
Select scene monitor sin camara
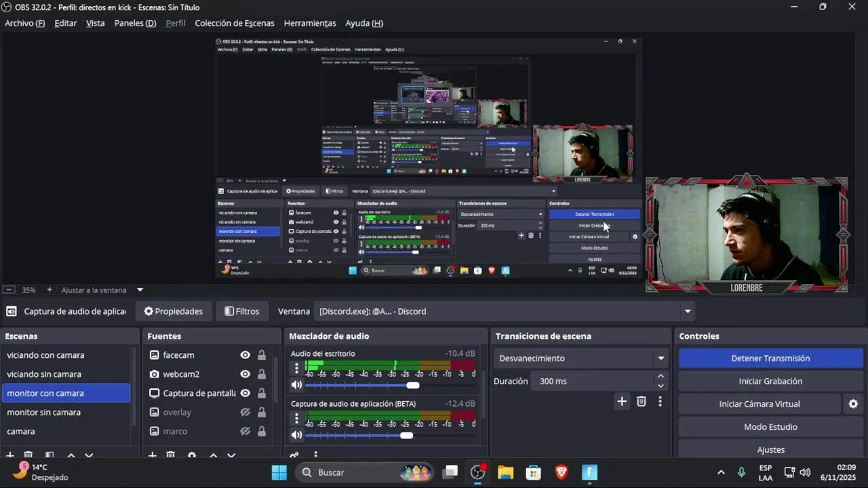tap(66, 412)
